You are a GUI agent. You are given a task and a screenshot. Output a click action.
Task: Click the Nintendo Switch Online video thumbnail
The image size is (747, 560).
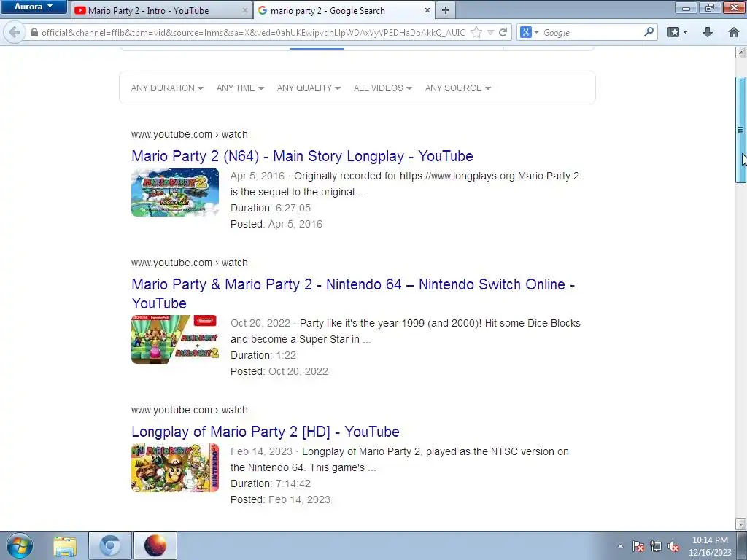[x=175, y=340]
